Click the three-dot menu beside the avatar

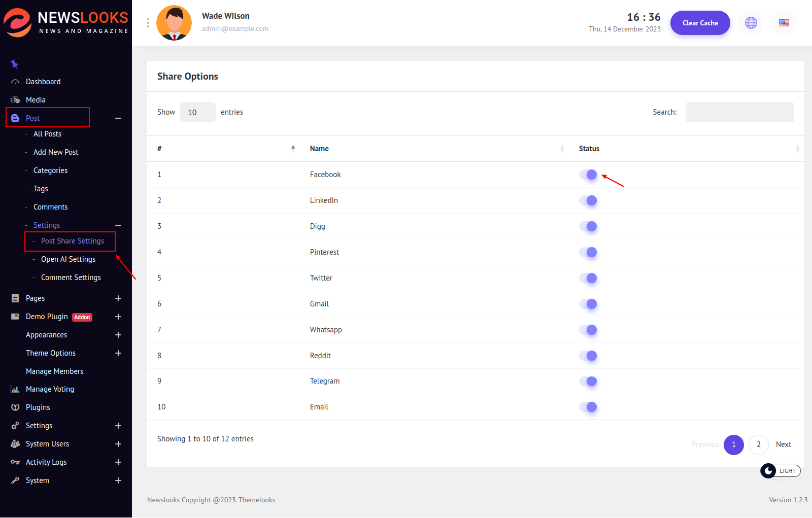click(148, 23)
